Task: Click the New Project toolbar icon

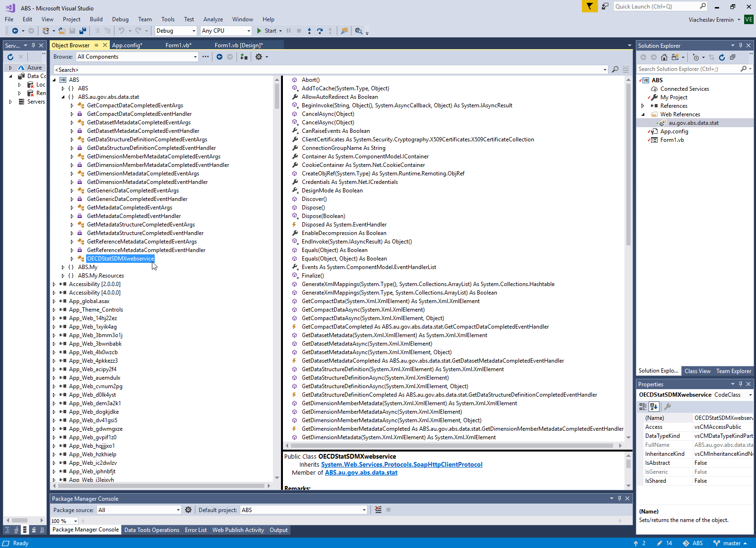Action: pos(45,31)
